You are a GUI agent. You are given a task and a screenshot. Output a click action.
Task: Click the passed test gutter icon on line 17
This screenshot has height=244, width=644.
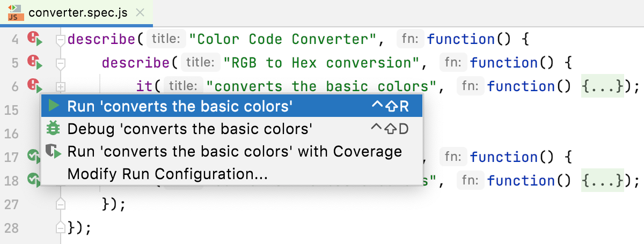point(34,157)
